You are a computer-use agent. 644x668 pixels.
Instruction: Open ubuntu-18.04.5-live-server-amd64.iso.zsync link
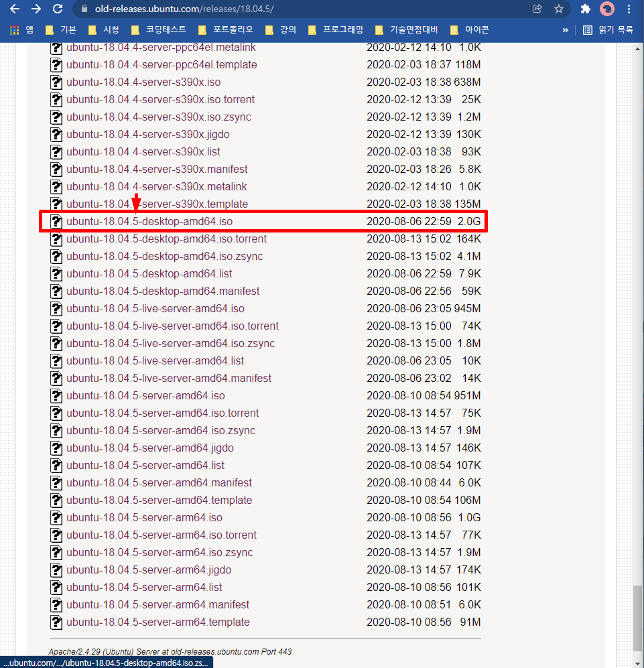point(170,344)
